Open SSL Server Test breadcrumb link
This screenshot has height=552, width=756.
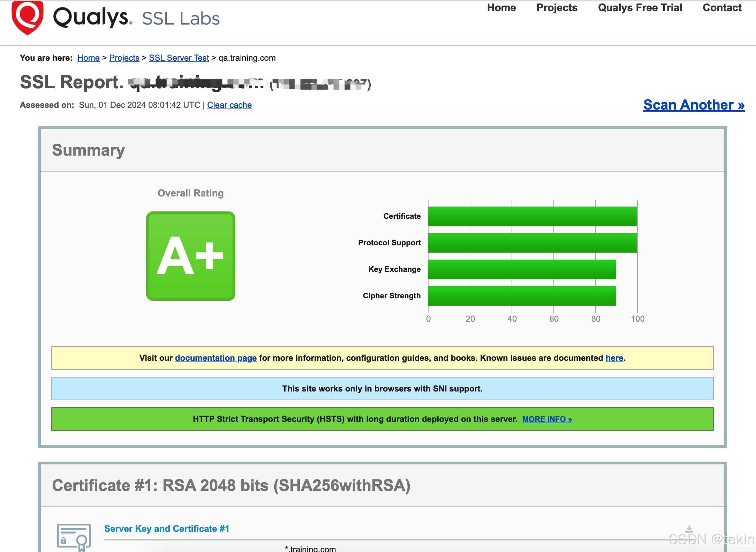click(179, 58)
